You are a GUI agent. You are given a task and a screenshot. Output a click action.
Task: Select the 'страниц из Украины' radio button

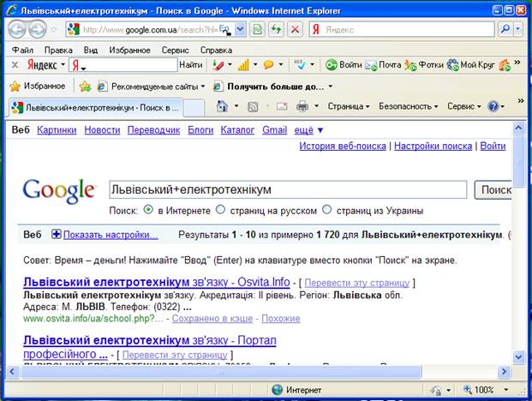(x=326, y=210)
